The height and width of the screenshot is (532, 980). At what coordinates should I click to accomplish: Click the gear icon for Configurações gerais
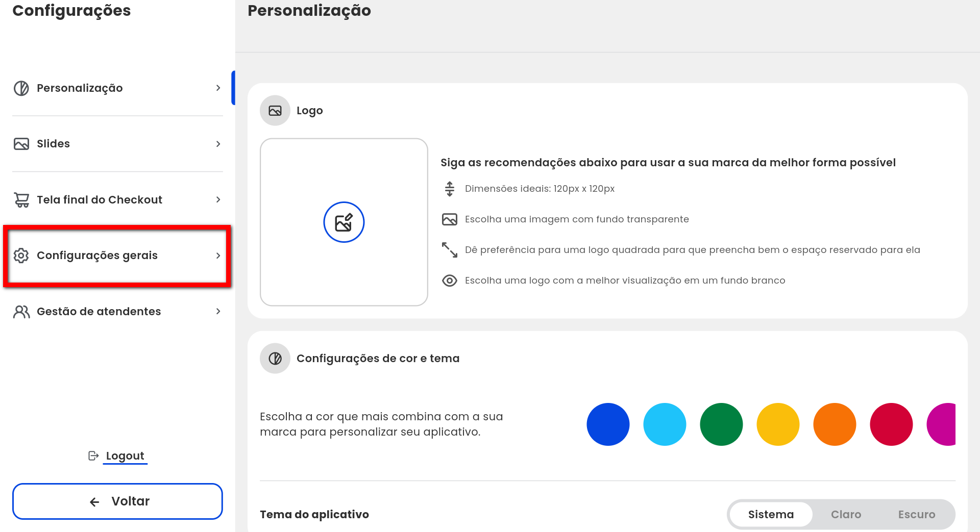coord(21,256)
